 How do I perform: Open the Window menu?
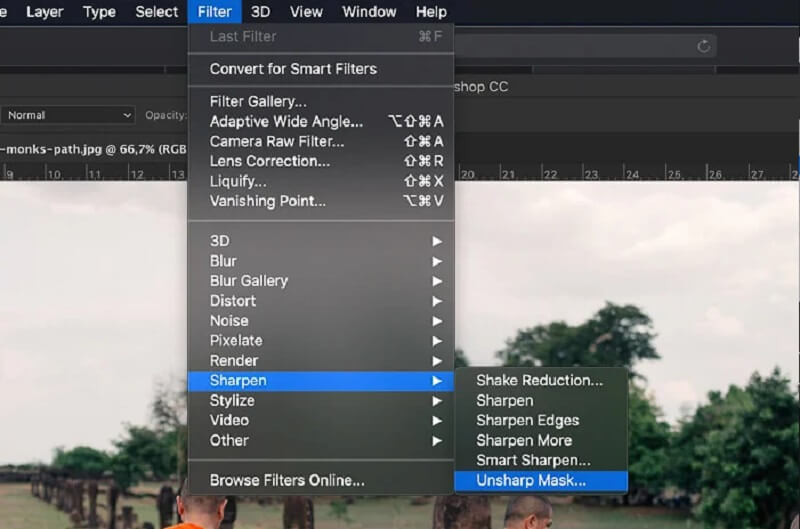(x=369, y=12)
